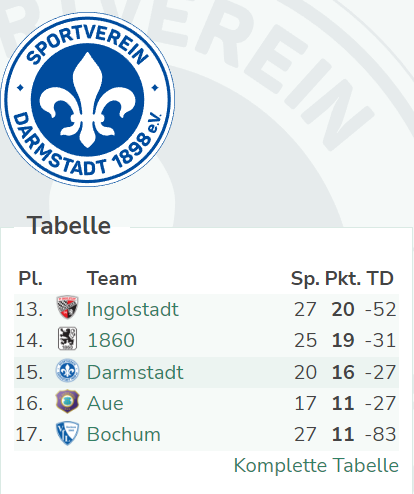Click the Pkt. column header

pos(343,278)
